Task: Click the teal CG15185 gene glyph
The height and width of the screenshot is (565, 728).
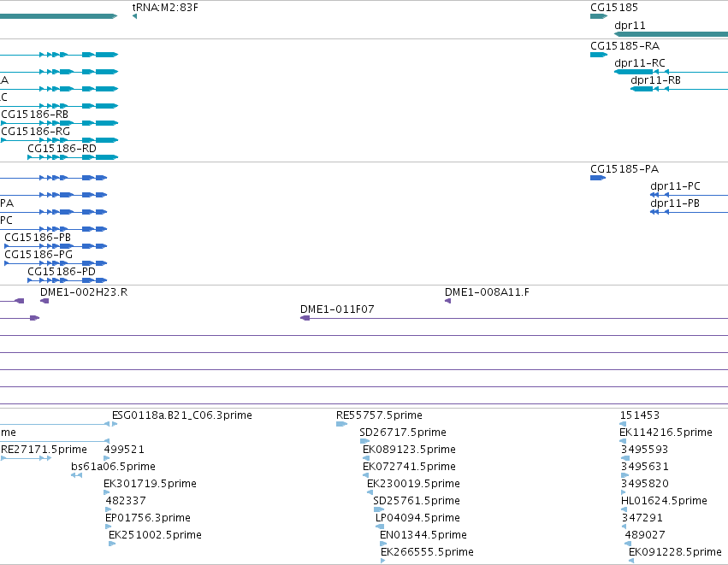Action: tap(599, 16)
